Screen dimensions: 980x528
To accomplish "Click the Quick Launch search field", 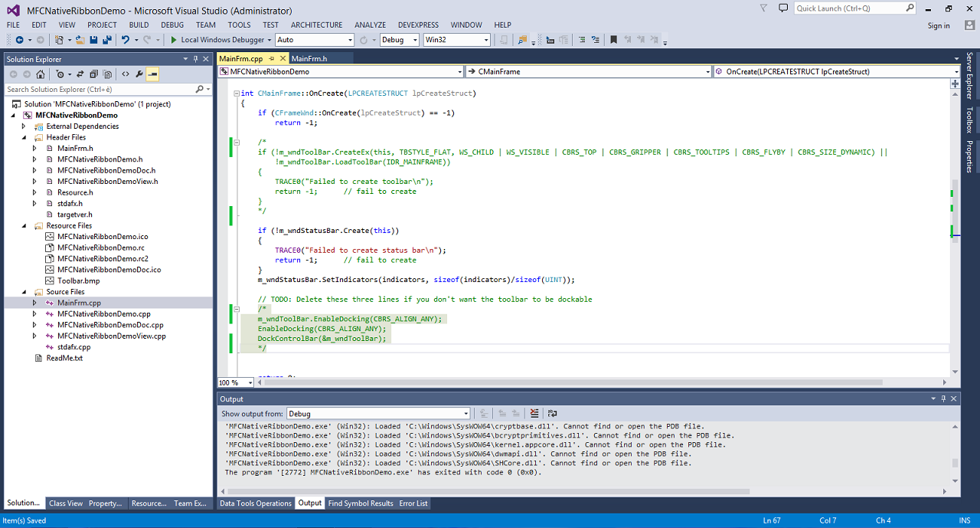I will [x=854, y=8].
